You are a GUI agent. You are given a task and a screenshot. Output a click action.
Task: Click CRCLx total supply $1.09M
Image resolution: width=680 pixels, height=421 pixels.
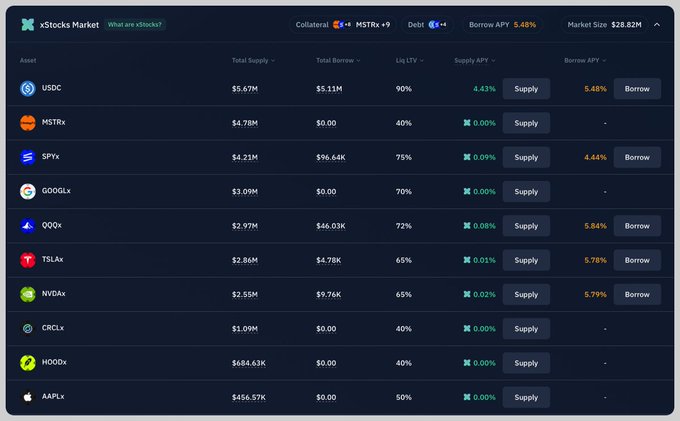coord(245,329)
